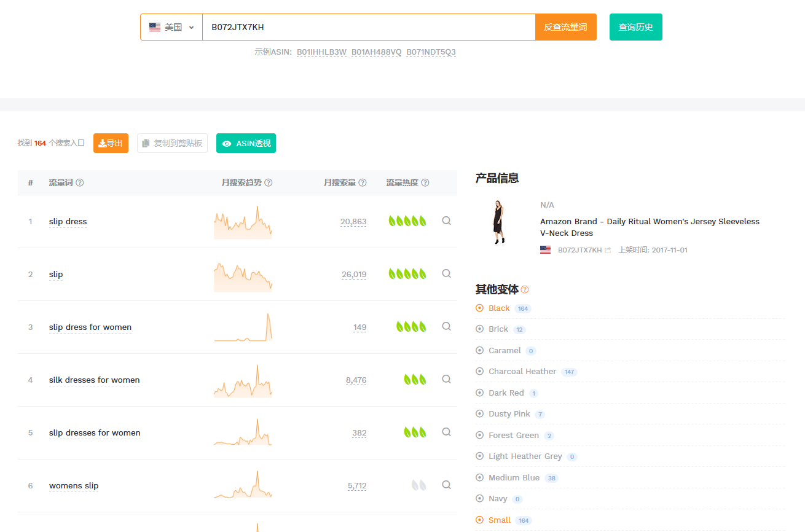The height and width of the screenshot is (532, 805).
Task: Select the Brick color variant
Action: (480, 329)
